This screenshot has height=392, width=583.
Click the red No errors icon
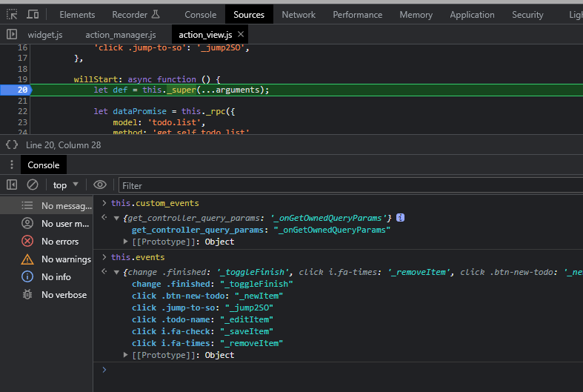27,241
